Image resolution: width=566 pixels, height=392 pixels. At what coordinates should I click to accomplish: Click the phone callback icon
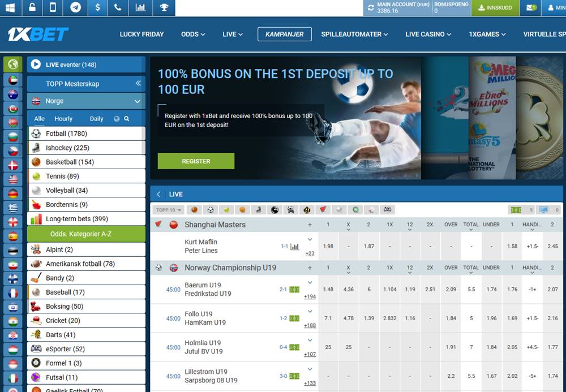click(118, 7)
